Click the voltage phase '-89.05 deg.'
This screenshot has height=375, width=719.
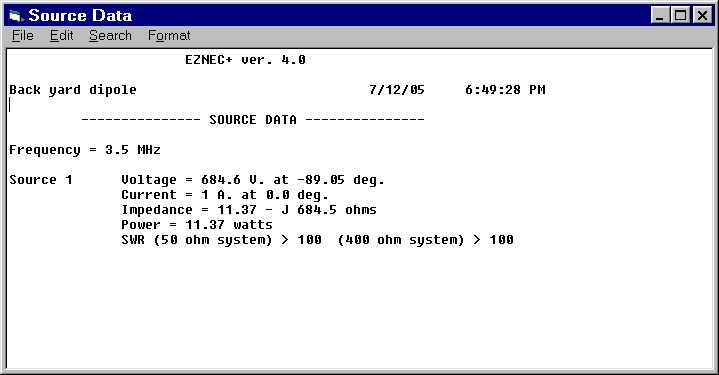(x=340, y=180)
